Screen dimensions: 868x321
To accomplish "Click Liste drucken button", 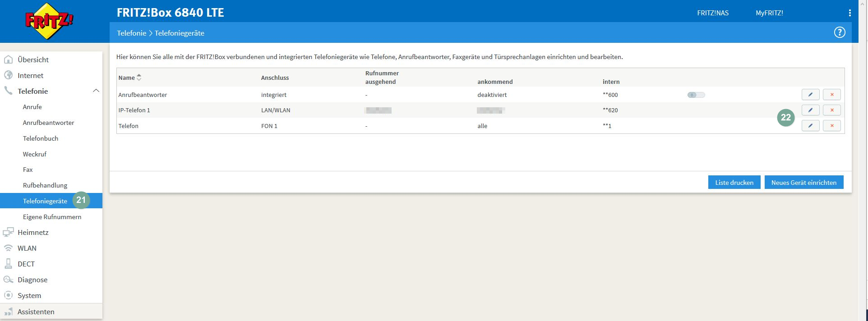I will pos(734,183).
